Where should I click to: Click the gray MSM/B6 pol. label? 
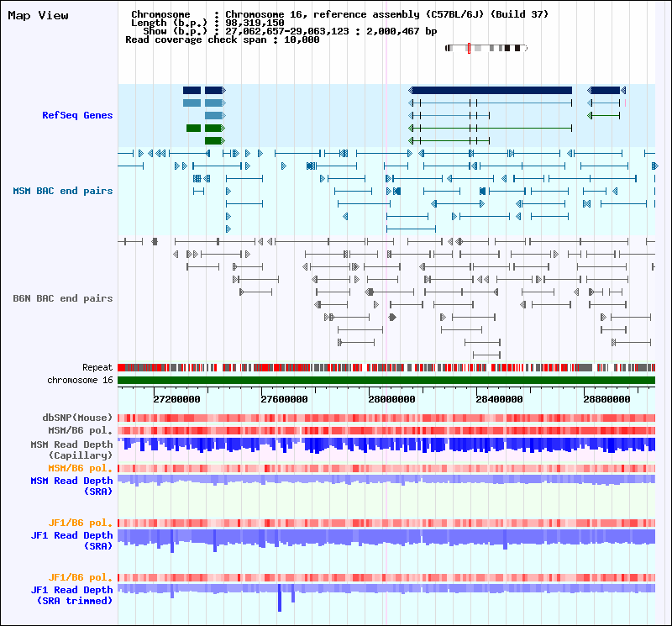click(80, 430)
